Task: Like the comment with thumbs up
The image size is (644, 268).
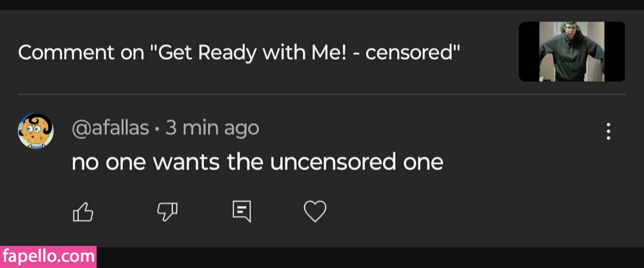Action: point(83,212)
